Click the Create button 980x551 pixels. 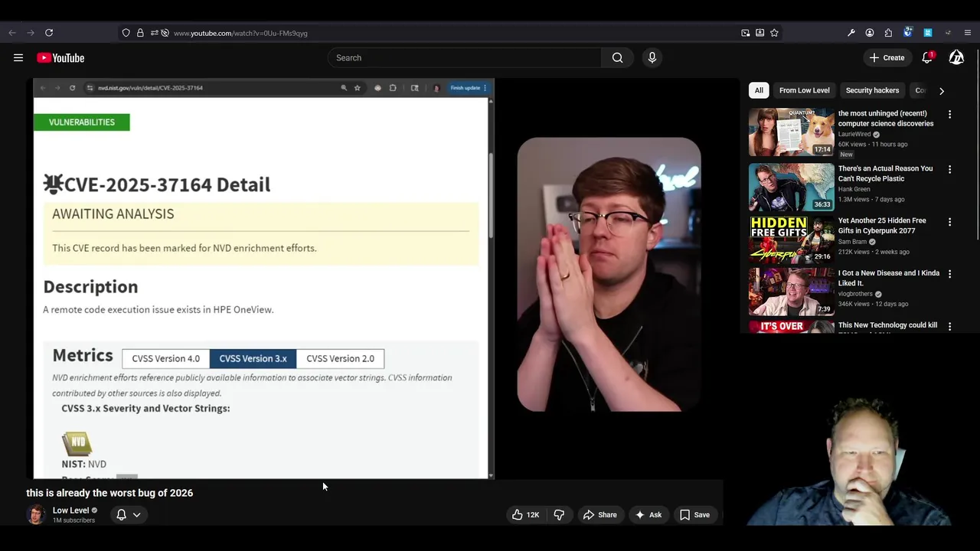pos(887,57)
